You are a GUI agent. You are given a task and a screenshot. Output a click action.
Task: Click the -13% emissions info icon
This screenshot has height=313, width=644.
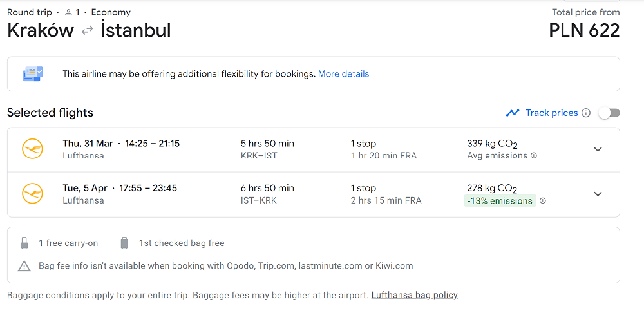click(542, 201)
